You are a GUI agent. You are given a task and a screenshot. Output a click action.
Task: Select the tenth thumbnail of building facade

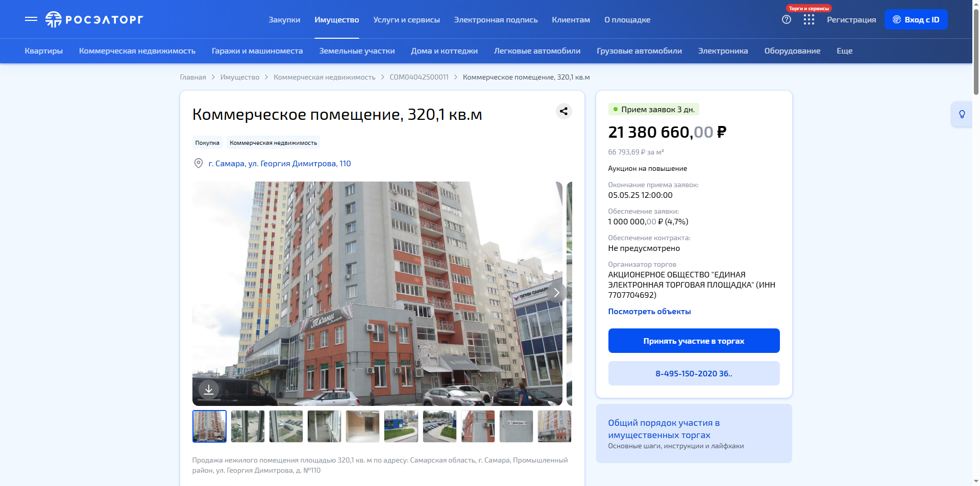554,426
